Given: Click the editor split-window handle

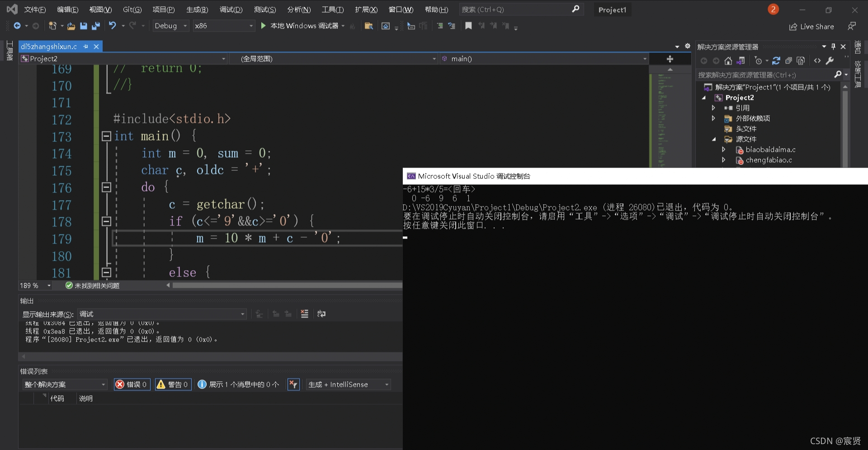Looking at the screenshot, I should coord(670,59).
